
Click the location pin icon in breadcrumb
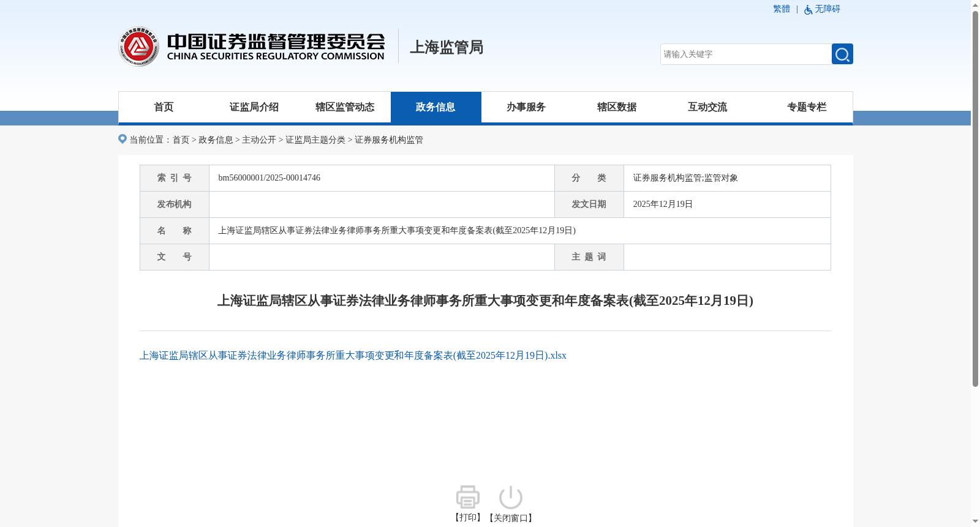[123, 139]
